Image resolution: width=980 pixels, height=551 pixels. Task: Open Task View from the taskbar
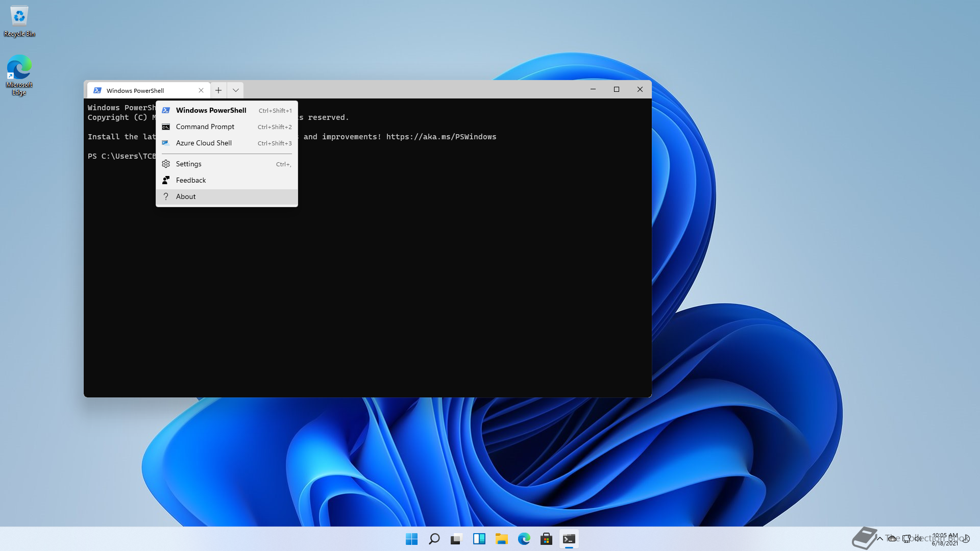[456, 539]
